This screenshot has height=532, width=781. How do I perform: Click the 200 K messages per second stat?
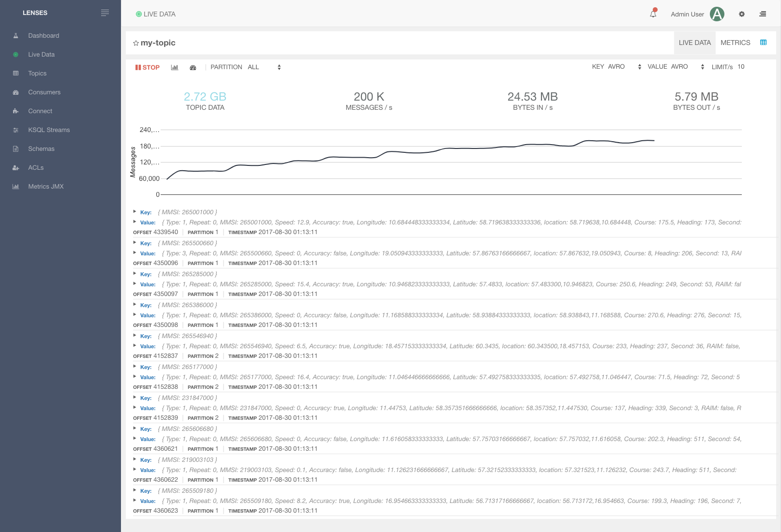point(369,97)
